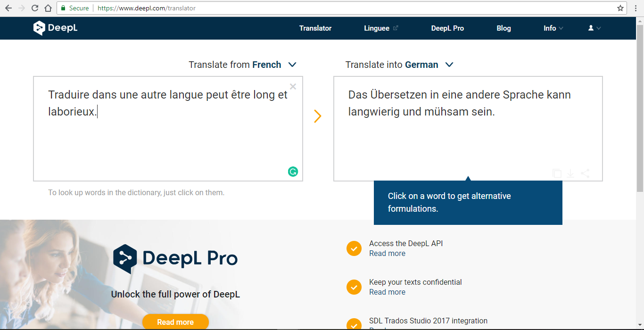Screen dimensions: 644x330
Task: Open the Linguee external link
Action: click(381, 28)
